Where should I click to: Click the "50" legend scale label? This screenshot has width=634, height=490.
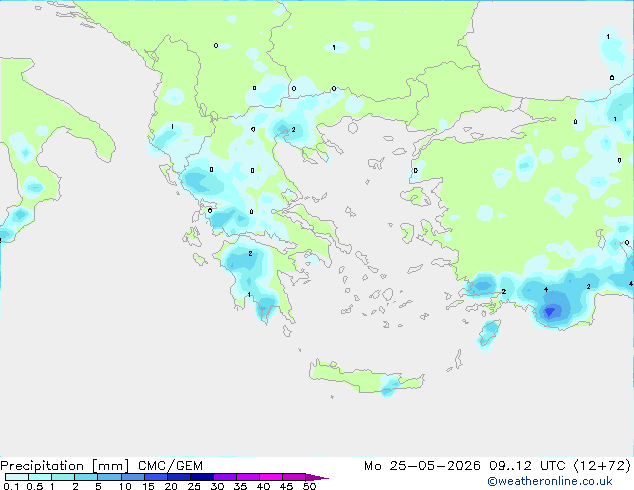[x=309, y=486]
